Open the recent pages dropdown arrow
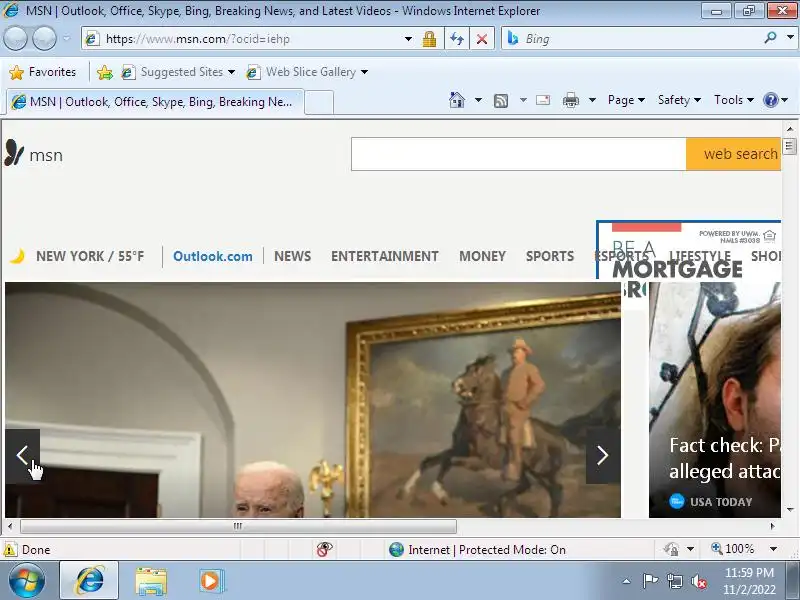 click(67, 39)
